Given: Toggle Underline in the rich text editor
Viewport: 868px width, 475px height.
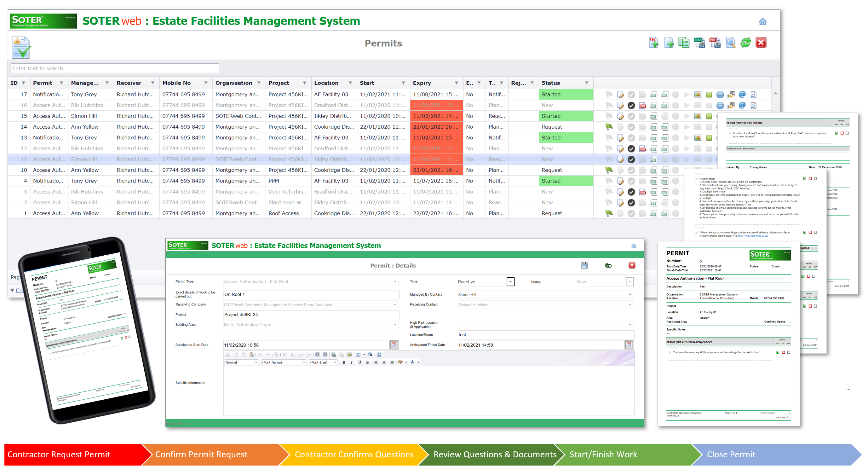Looking at the screenshot, I should (359, 362).
